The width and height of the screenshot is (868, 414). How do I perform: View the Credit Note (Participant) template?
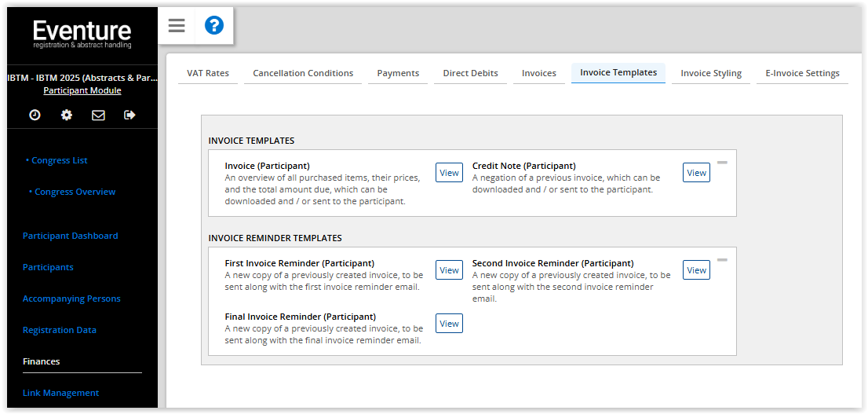point(696,173)
